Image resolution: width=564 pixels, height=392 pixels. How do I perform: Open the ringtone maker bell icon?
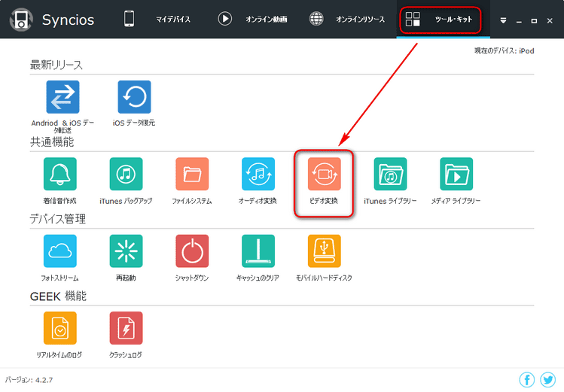60,174
